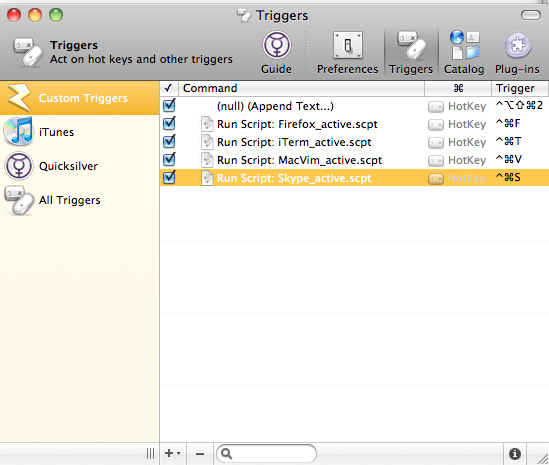
Task: Sort by the Trigger column header
Action: pyautogui.click(x=520, y=88)
